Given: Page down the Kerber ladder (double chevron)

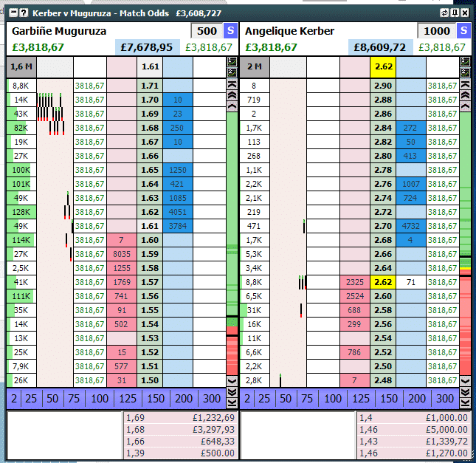Looking at the screenshot, I should coord(465,393).
